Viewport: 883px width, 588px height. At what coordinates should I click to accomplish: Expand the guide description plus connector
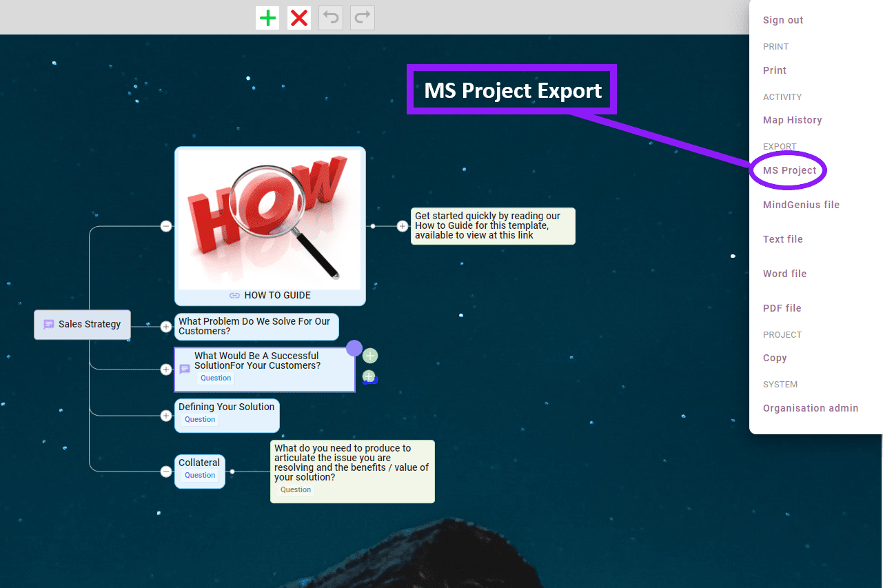tap(403, 226)
